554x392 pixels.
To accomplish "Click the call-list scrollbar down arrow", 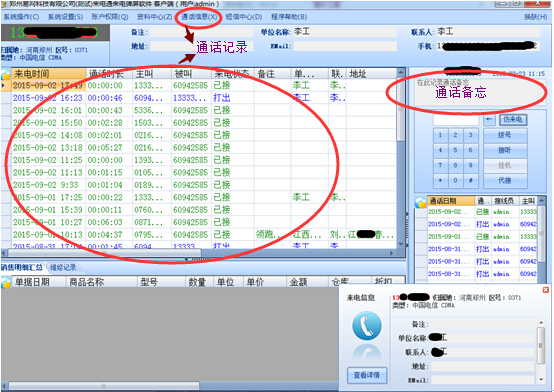I will point(400,244).
